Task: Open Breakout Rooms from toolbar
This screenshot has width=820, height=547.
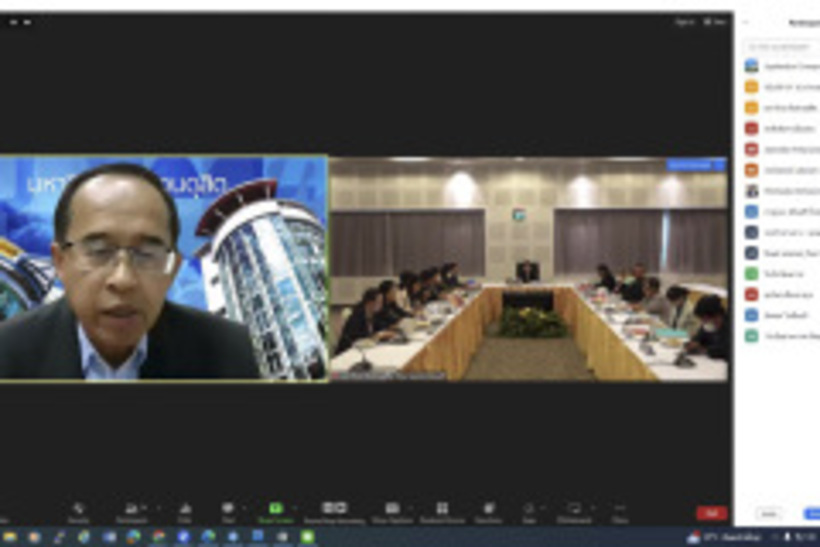Action: [x=442, y=512]
